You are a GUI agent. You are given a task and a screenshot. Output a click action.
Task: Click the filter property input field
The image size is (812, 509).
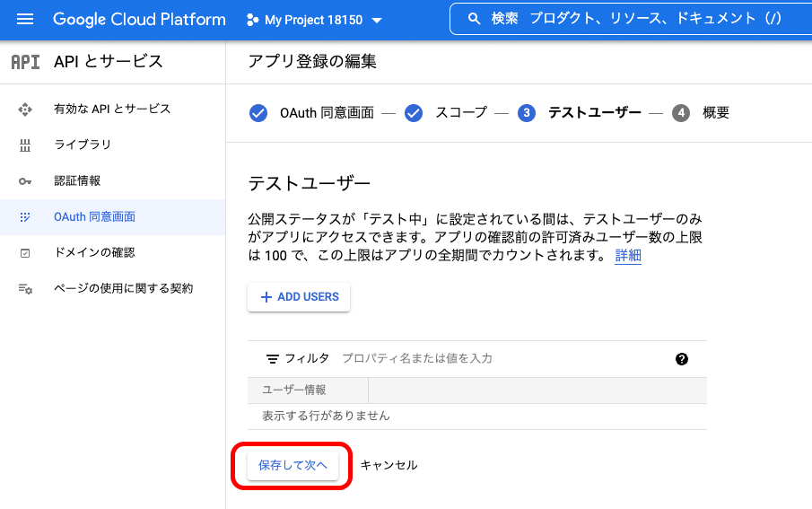click(x=502, y=359)
